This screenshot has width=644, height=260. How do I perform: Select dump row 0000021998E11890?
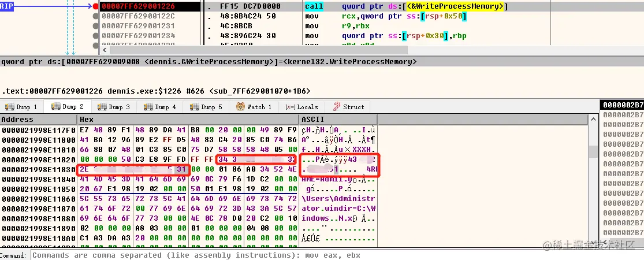[188, 228]
